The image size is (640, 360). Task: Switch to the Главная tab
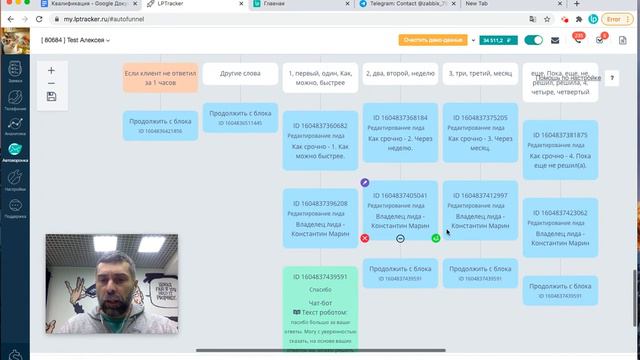301,4
